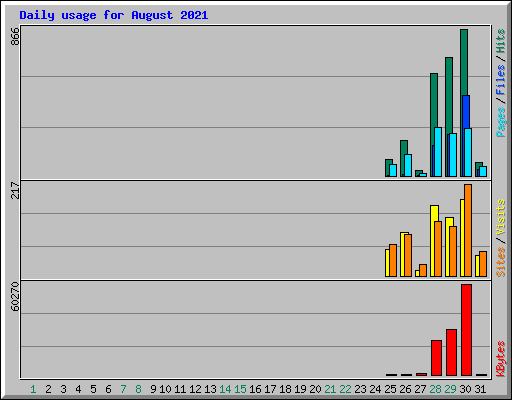This screenshot has width=512, height=400.
Task: Click day 14 on the x-axis
Action: click(225, 389)
